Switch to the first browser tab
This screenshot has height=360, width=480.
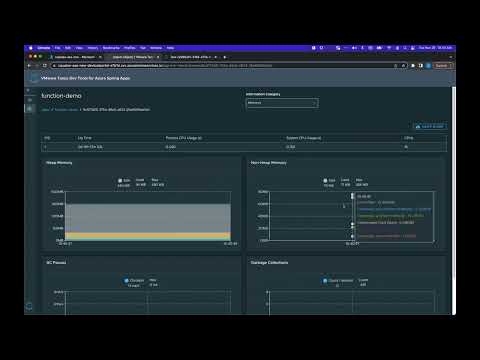tap(75, 57)
